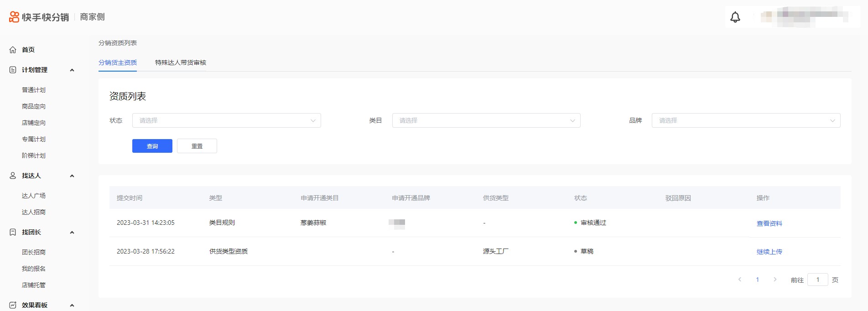Screen dimensions: 868x311
Task: Click 2023-03-28 17:56:22 timestamp cell
Action: coord(146,251)
